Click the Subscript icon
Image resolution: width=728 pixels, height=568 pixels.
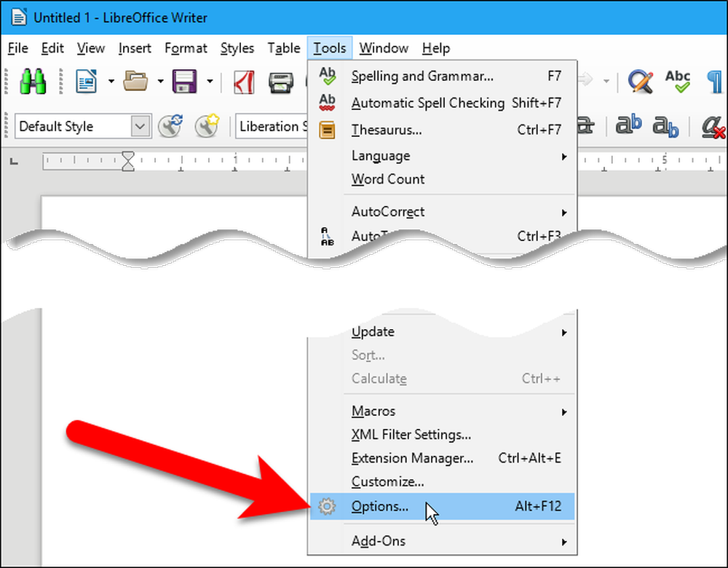tap(665, 126)
